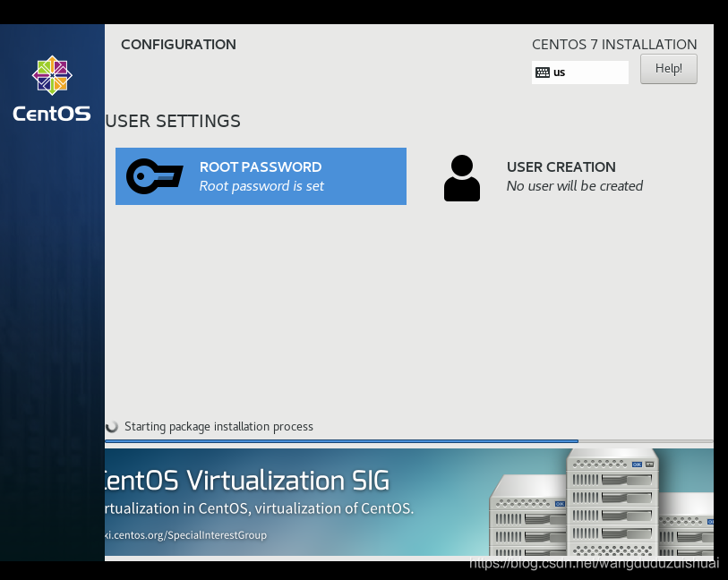The image size is (728, 580).
Task: Click the CentOS sidebar wordmark
Action: (52, 114)
